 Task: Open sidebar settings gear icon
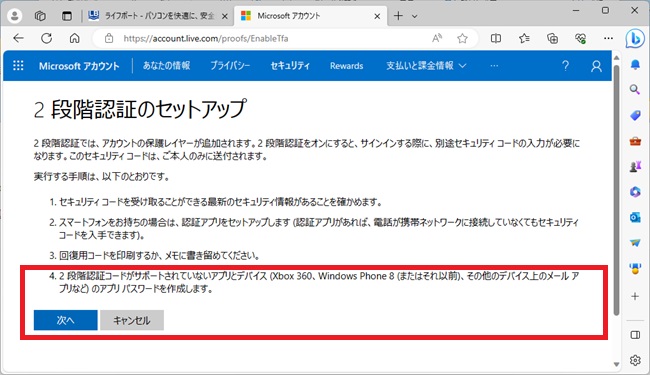[x=635, y=360]
